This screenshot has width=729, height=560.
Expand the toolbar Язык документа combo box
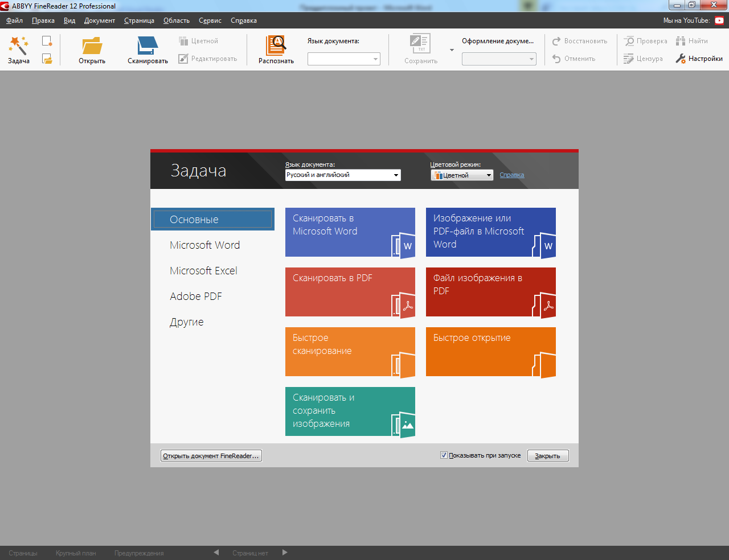344,59
